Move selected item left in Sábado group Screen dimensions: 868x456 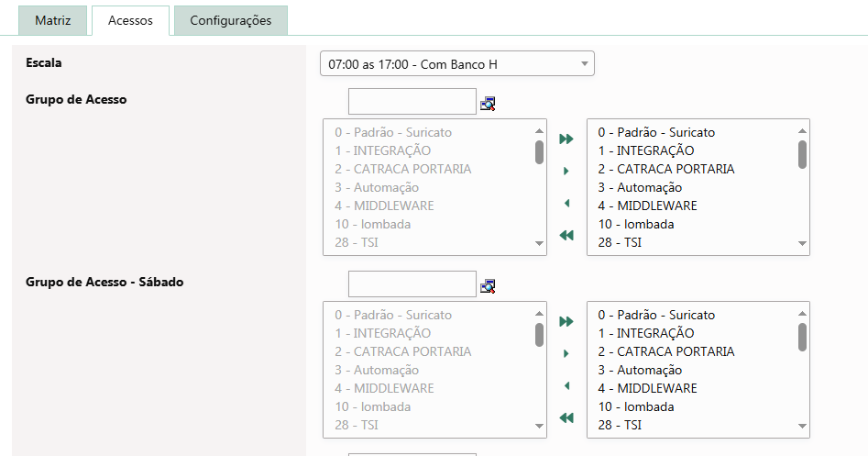click(x=566, y=385)
